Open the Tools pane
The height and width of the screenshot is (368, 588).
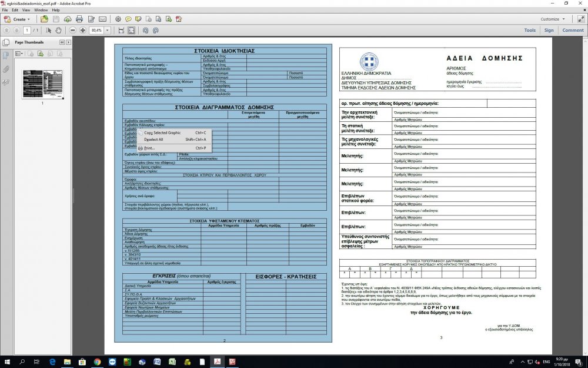click(530, 30)
